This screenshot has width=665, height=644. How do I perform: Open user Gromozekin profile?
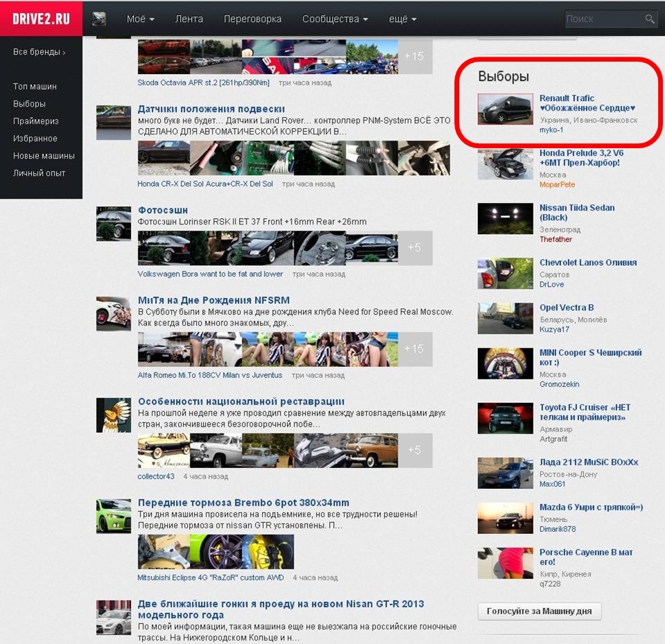click(x=559, y=384)
